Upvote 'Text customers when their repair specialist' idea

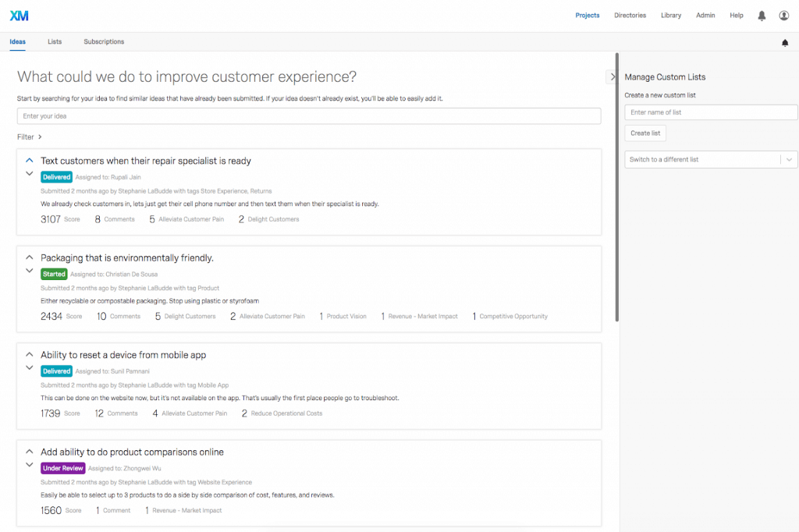(x=30, y=160)
